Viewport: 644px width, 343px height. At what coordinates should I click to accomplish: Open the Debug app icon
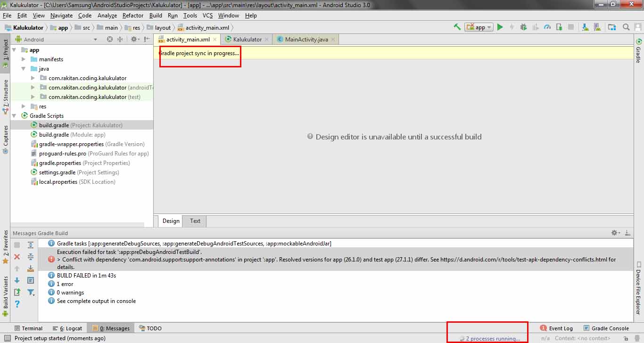pos(523,27)
